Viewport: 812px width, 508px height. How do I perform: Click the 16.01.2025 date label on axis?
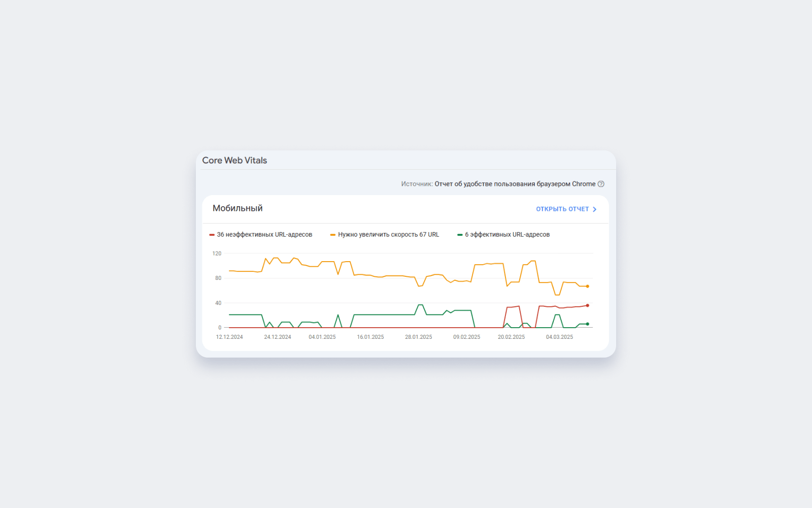(370, 337)
